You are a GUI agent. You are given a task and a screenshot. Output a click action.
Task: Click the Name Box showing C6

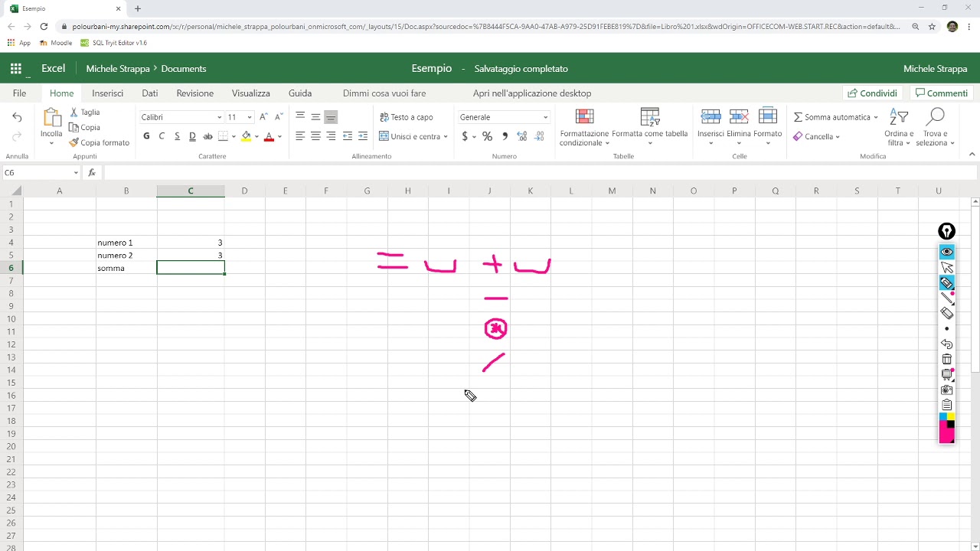coord(41,173)
